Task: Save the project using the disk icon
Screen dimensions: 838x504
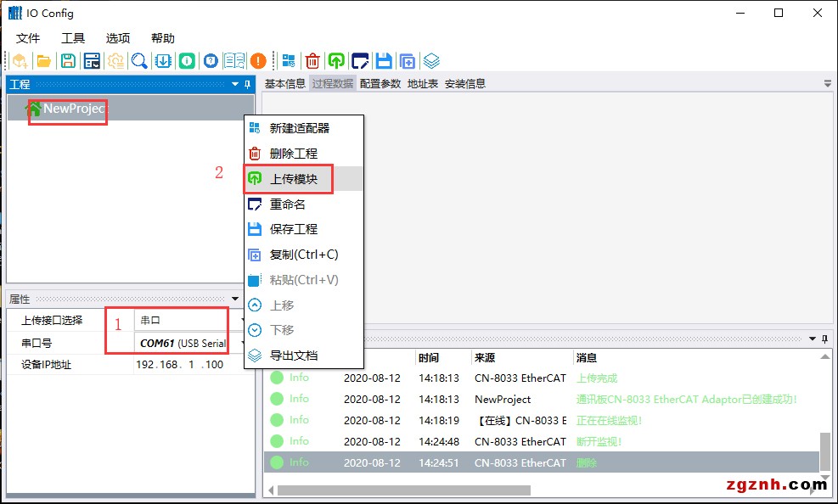Action: [69, 60]
